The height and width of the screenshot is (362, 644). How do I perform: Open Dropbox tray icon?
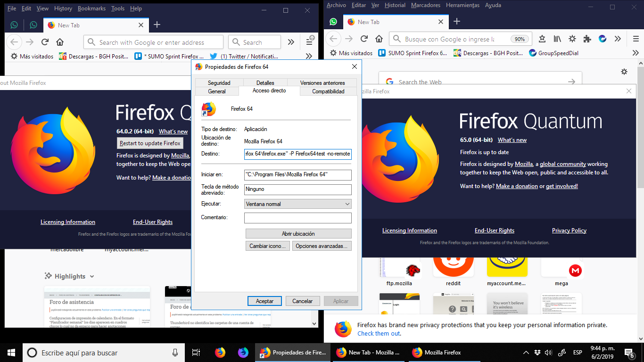537,353
